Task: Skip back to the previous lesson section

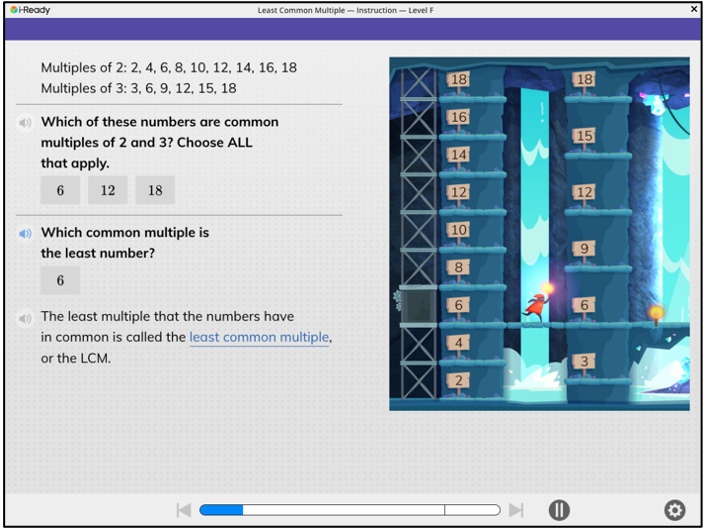Action: pyautogui.click(x=184, y=510)
